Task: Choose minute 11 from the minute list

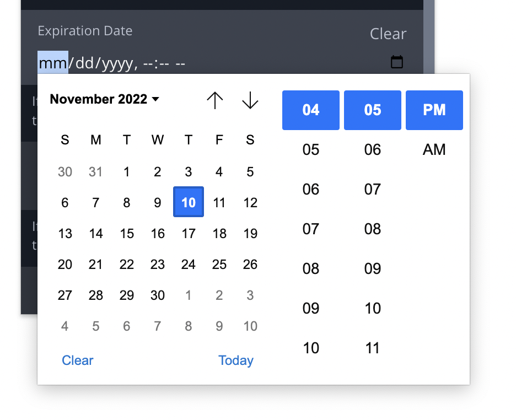Action: coord(372,348)
